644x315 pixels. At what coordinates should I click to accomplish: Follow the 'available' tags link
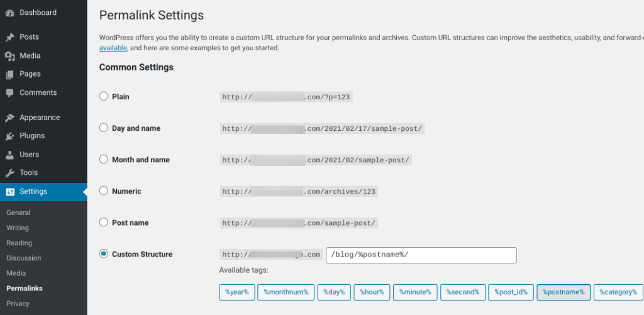(113, 48)
